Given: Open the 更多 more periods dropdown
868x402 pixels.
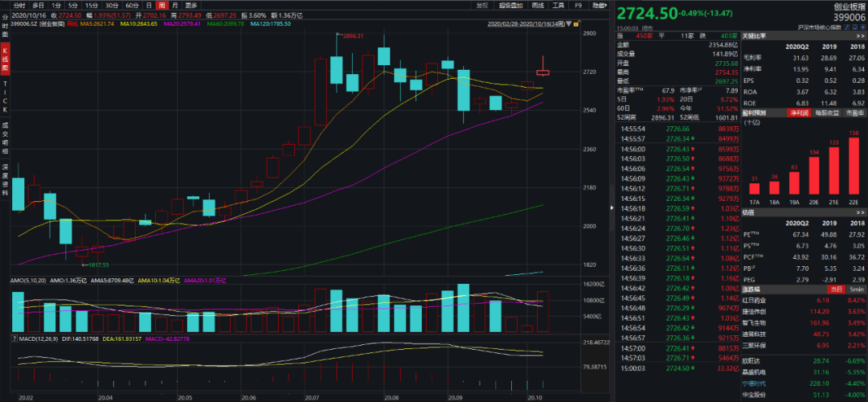Looking at the screenshot, I should [191, 5].
